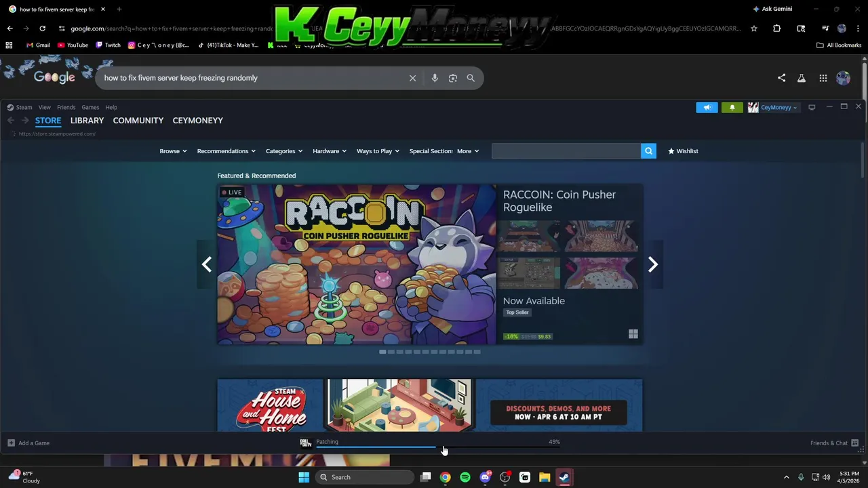
Task: Click the Special Sections nav item
Action: [x=431, y=151]
